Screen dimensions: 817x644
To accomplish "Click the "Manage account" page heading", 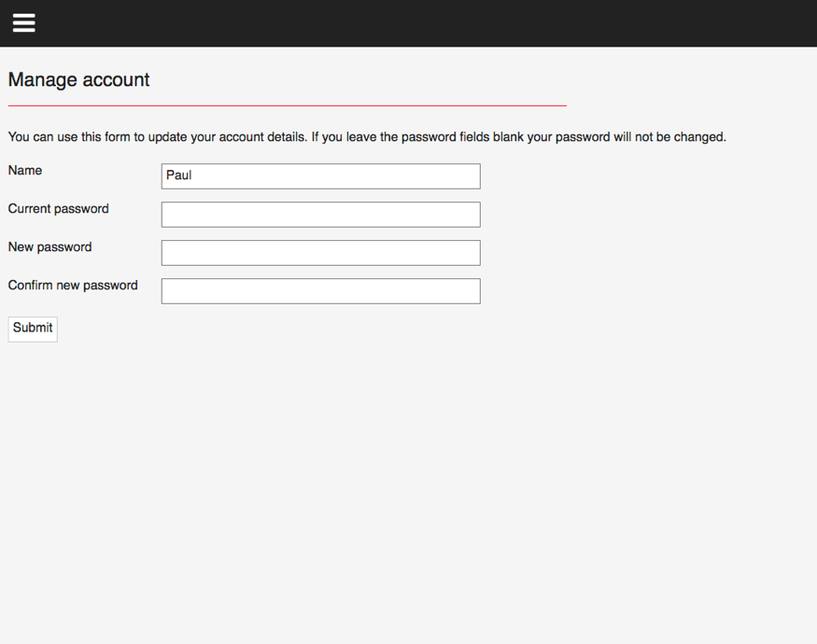I will (78, 79).
